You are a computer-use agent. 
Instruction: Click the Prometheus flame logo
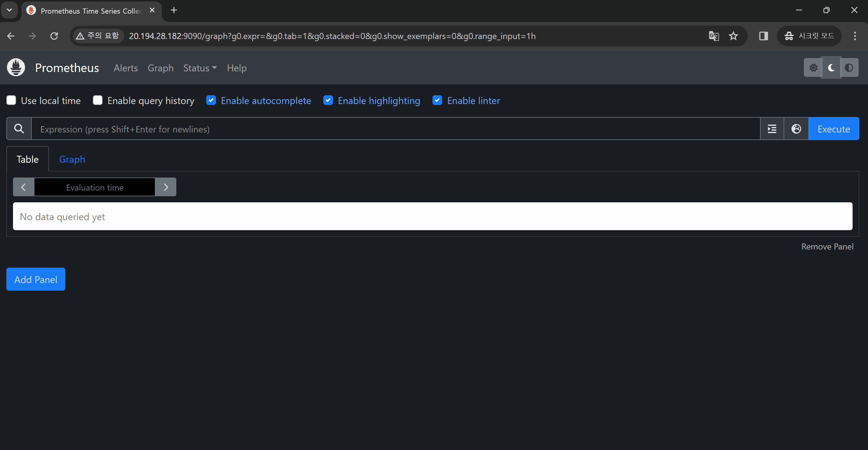[x=16, y=67]
